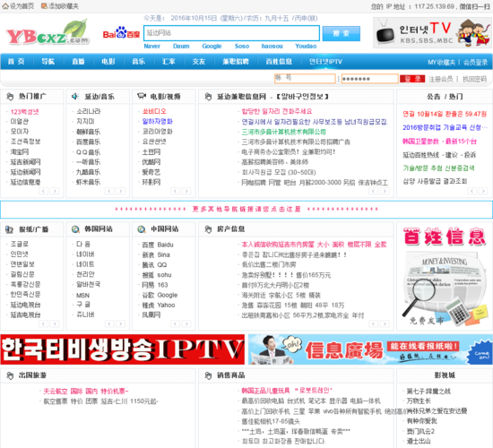This screenshot has height=448, width=493.
Task: Switch search engine to Daum
Action: 181,47
